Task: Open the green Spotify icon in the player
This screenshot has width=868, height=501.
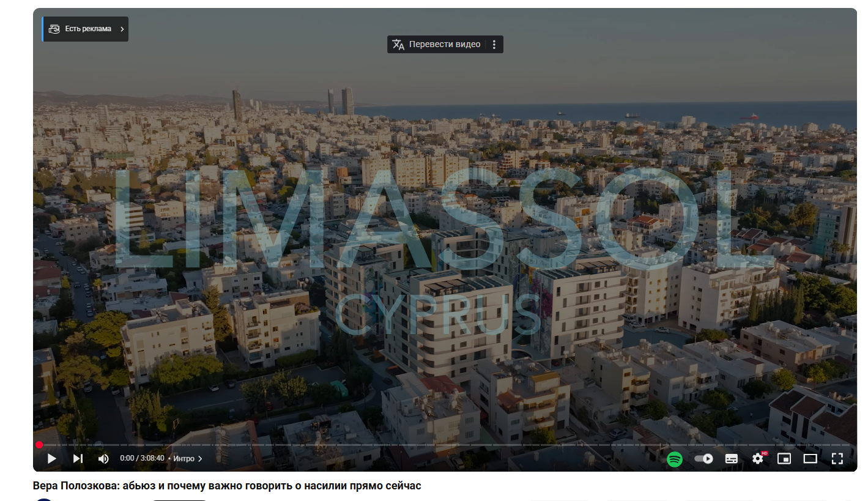Action: pyautogui.click(x=675, y=459)
